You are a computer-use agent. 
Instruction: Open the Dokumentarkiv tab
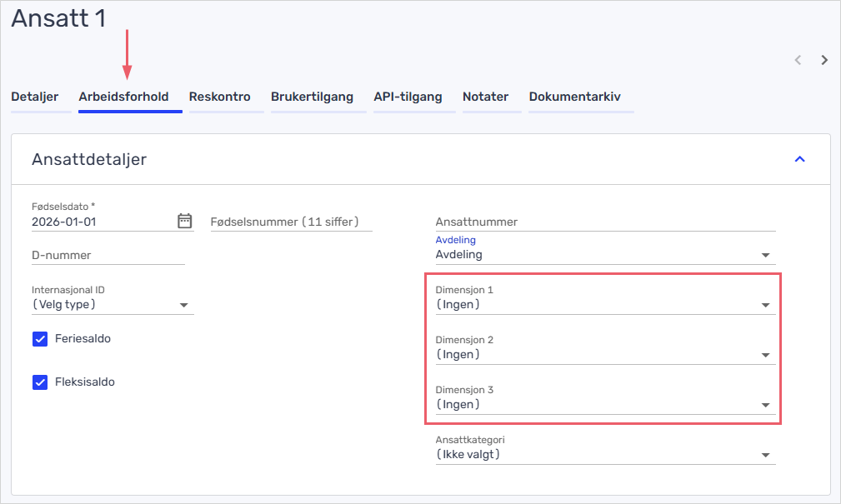click(574, 97)
